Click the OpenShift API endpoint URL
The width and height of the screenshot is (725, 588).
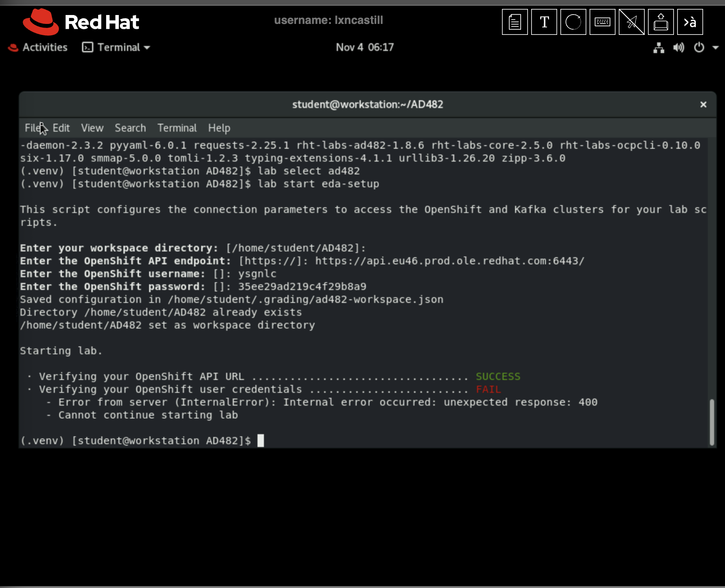pos(450,261)
